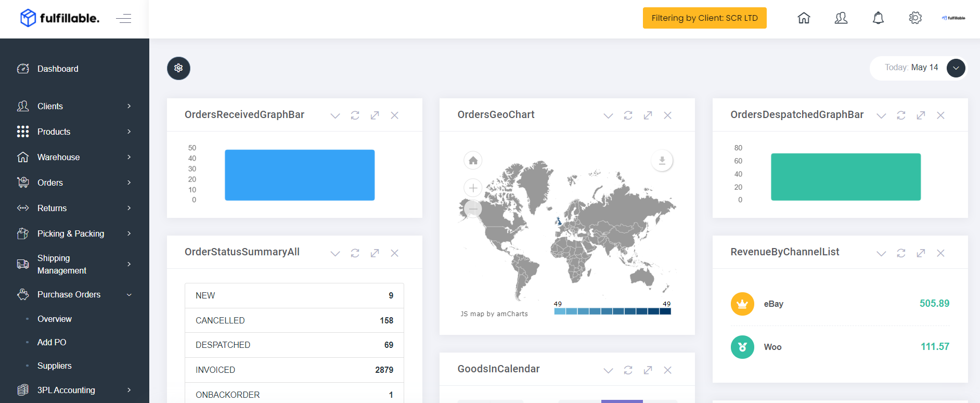Download the geo chart map export

[662, 161]
